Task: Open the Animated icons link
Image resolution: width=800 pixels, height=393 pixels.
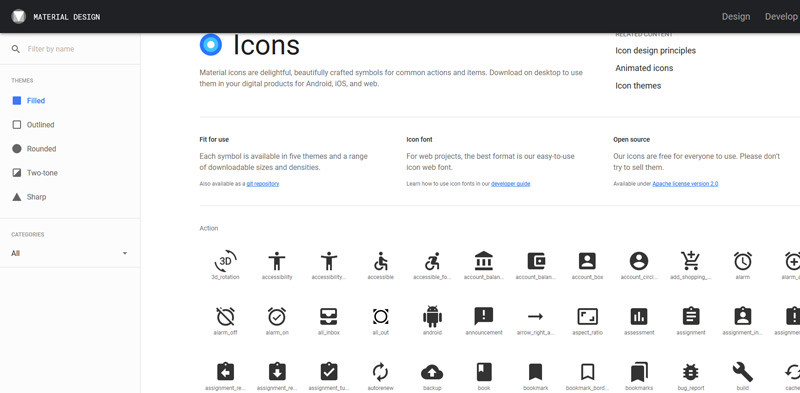Action: [644, 68]
